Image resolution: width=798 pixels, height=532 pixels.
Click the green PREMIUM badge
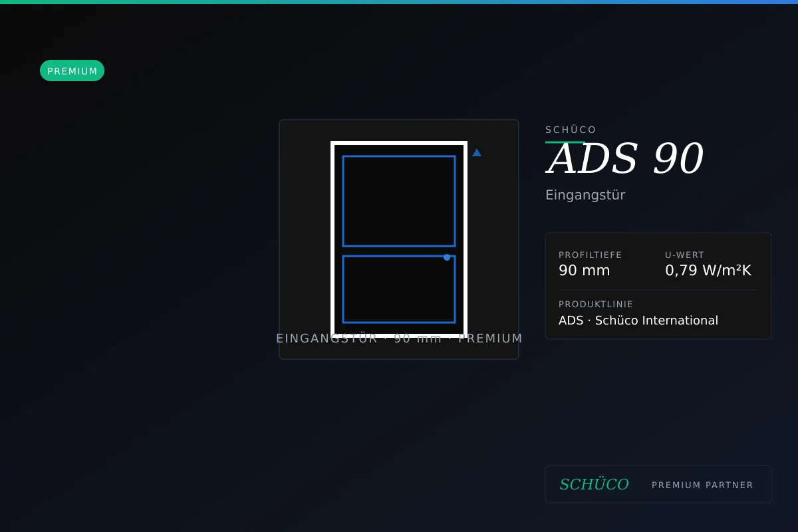[72, 70]
